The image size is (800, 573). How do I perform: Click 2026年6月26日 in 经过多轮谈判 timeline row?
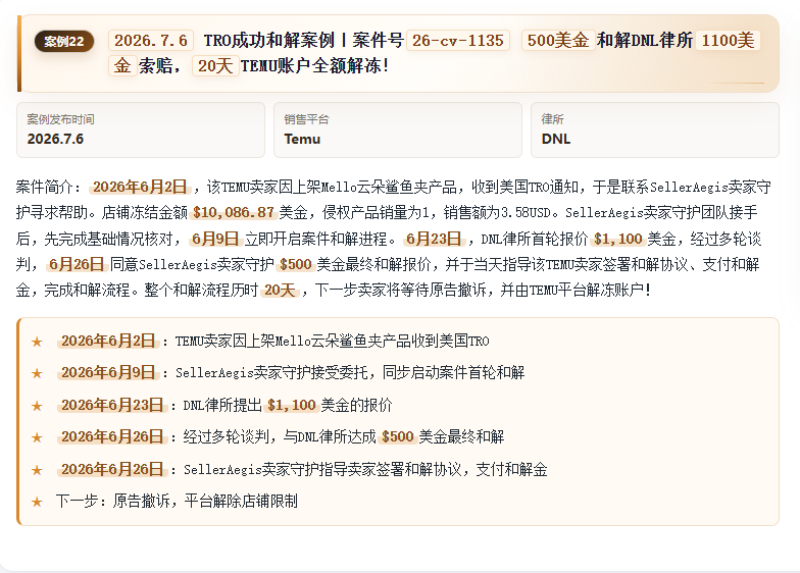click(x=112, y=437)
